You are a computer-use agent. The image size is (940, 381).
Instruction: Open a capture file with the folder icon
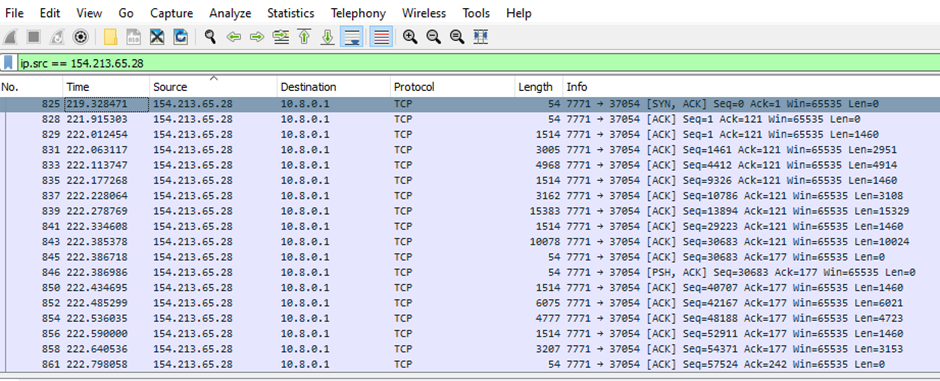pos(110,37)
